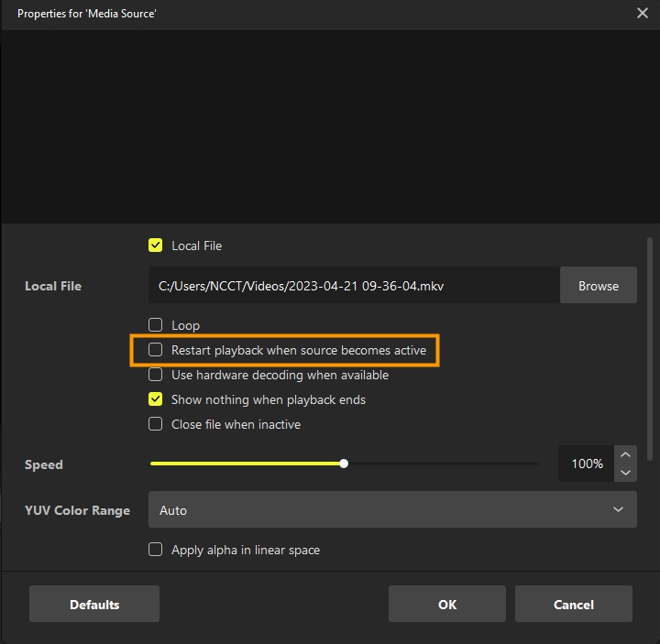Enable Restart playback when source becomes active
This screenshot has width=660, height=644.
coord(156,350)
